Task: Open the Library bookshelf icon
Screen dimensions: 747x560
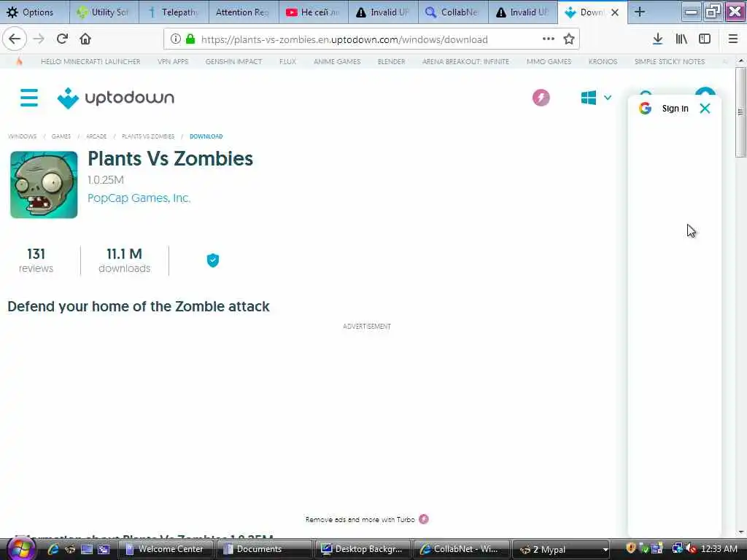Action: click(x=681, y=39)
